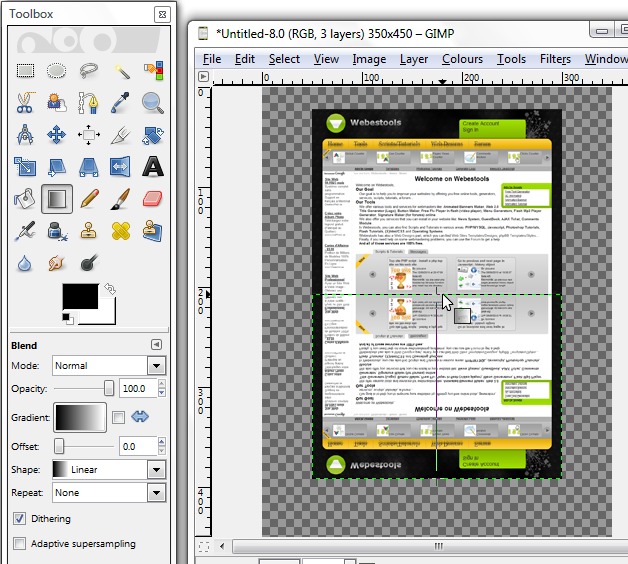The height and width of the screenshot is (564, 628).
Task: Open the File menu
Action: point(211,59)
